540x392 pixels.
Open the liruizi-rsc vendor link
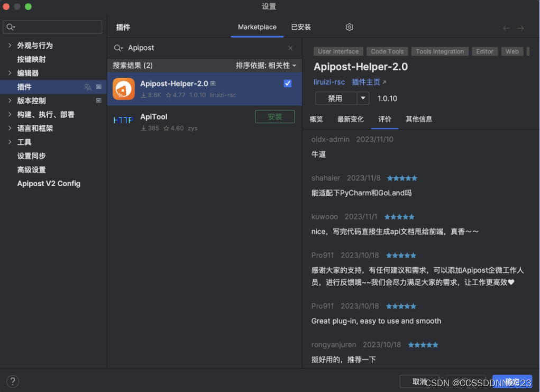[x=329, y=82]
